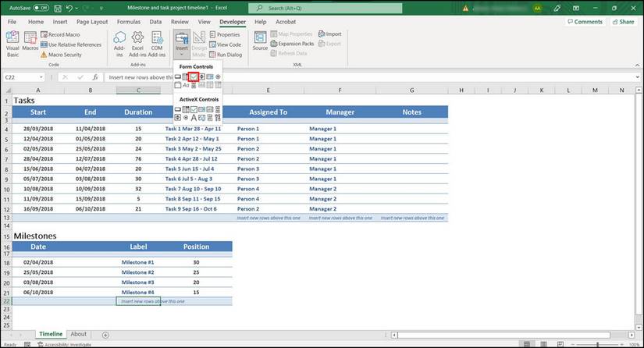The height and width of the screenshot is (348, 644).
Task: Click the Insert Function fx button
Action: pos(95,77)
